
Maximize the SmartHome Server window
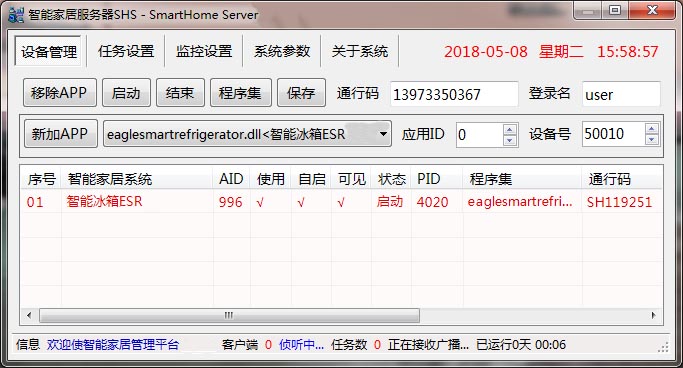[615, 10]
